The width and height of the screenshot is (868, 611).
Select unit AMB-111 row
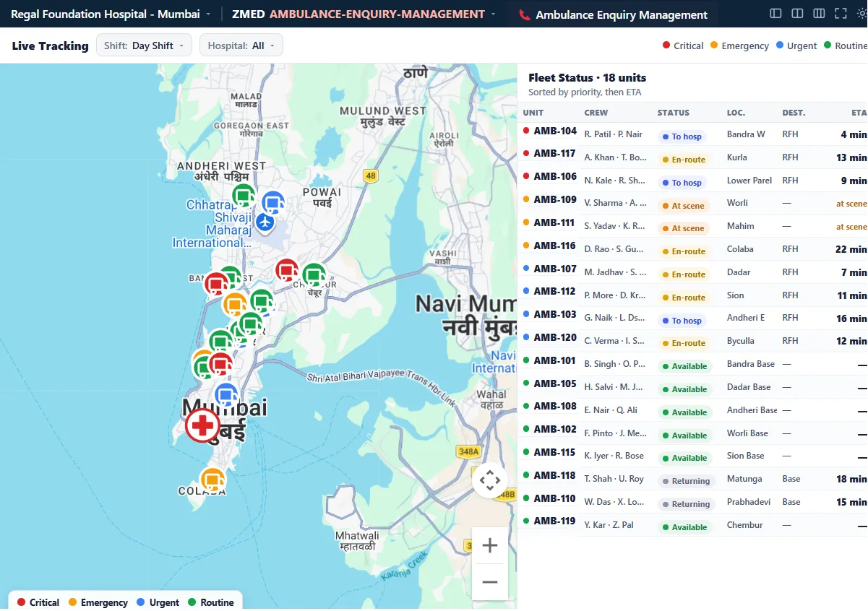pyautogui.click(x=692, y=226)
